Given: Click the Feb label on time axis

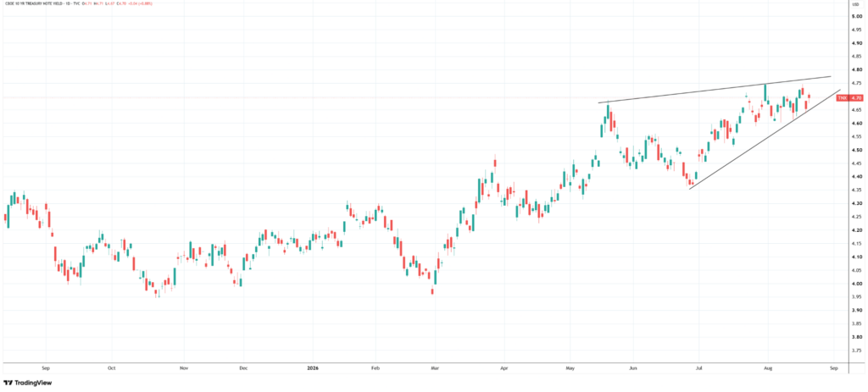Looking at the screenshot, I should pyautogui.click(x=375, y=367).
